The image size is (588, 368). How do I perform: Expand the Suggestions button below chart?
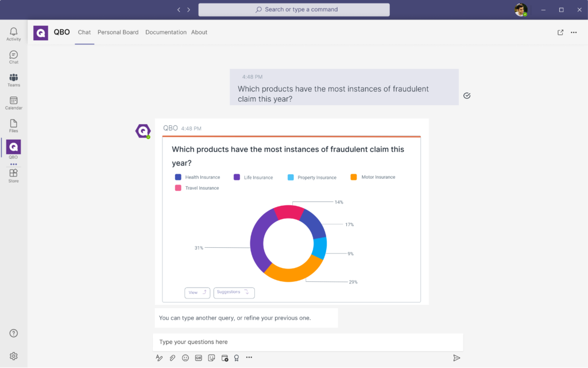pyautogui.click(x=234, y=293)
